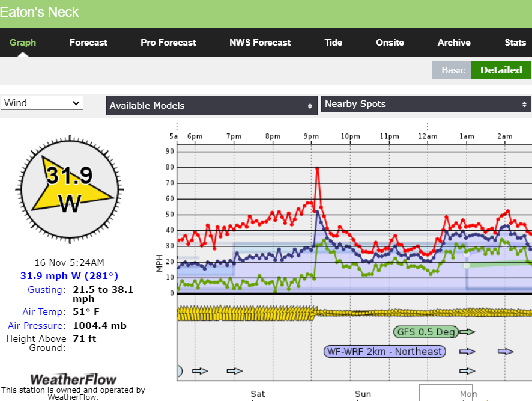Click the 1004.4 mb pressure value

point(100,326)
